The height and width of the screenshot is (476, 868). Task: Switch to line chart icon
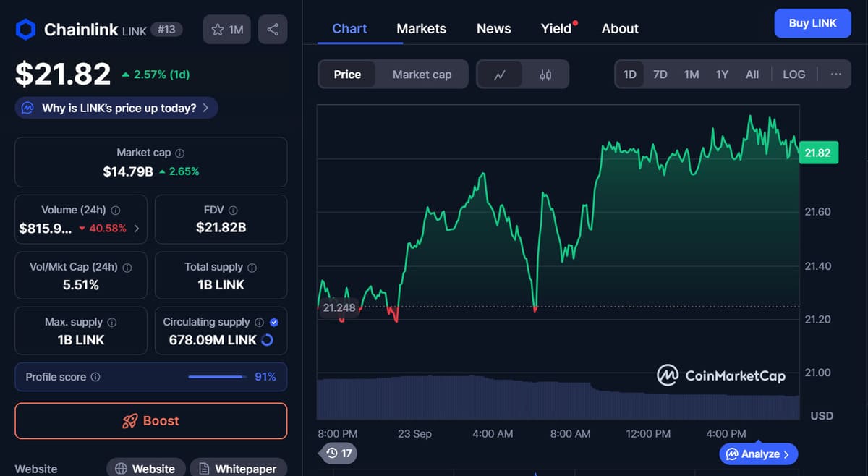(x=499, y=75)
